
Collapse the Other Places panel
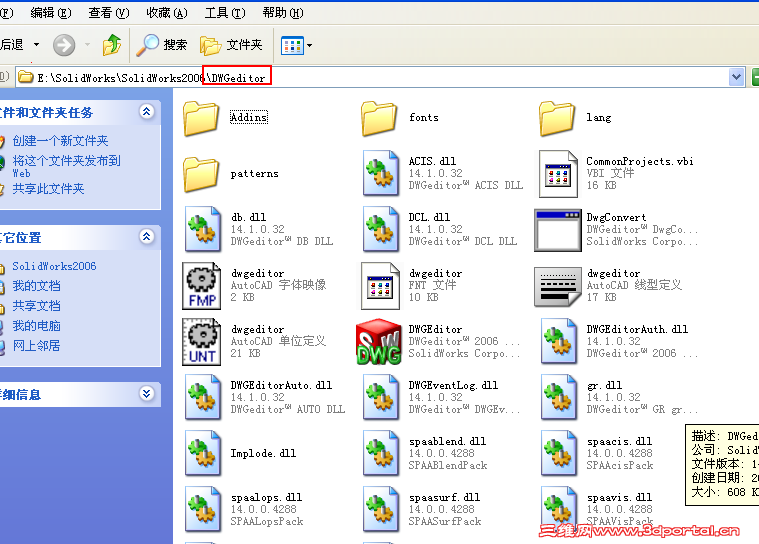click(x=147, y=237)
